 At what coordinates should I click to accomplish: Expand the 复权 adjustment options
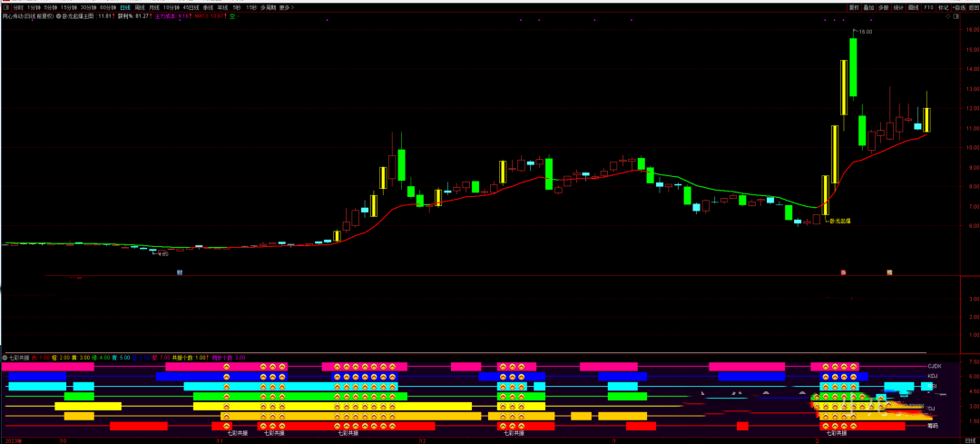coord(854,7)
